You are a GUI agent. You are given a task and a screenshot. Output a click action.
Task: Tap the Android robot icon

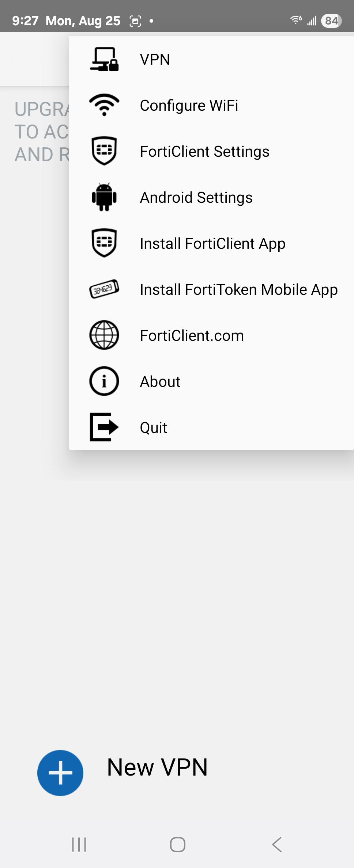pos(104,197)
